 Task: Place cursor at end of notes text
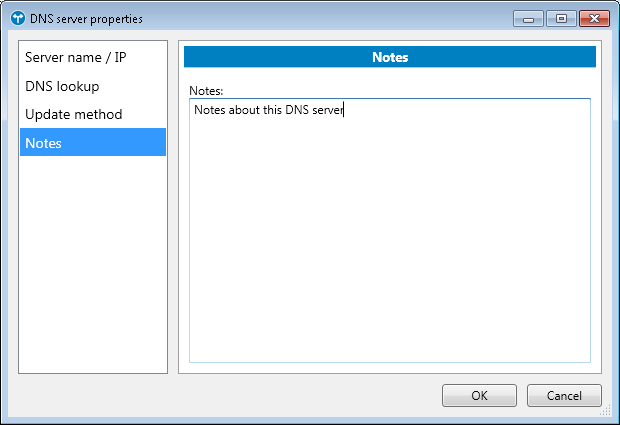tap(343, 110)
